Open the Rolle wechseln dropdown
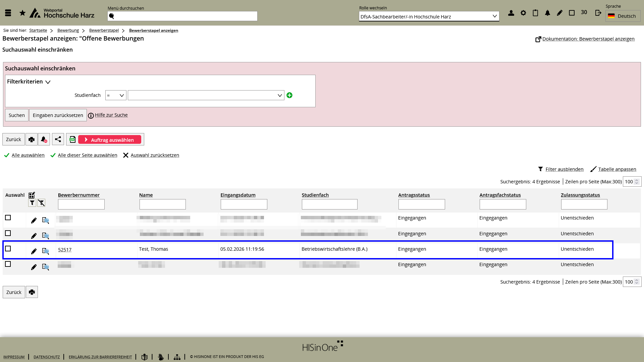Viewport: 644px width, 362px height. coord(429,16)
